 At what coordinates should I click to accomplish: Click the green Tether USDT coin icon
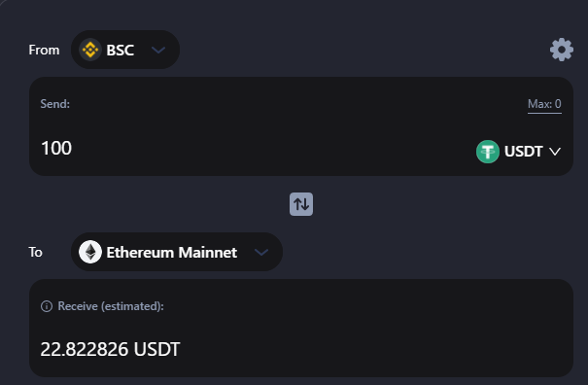point(488,152)
